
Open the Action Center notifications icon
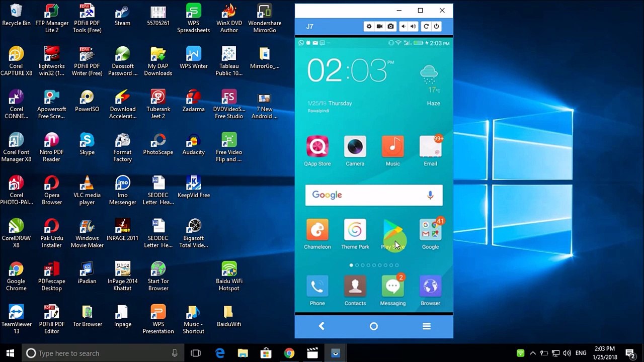tap(630, 353)
